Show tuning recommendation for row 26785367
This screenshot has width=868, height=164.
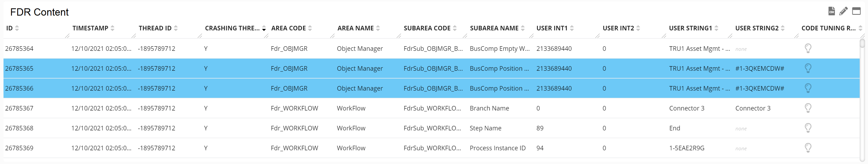[808, 108]
